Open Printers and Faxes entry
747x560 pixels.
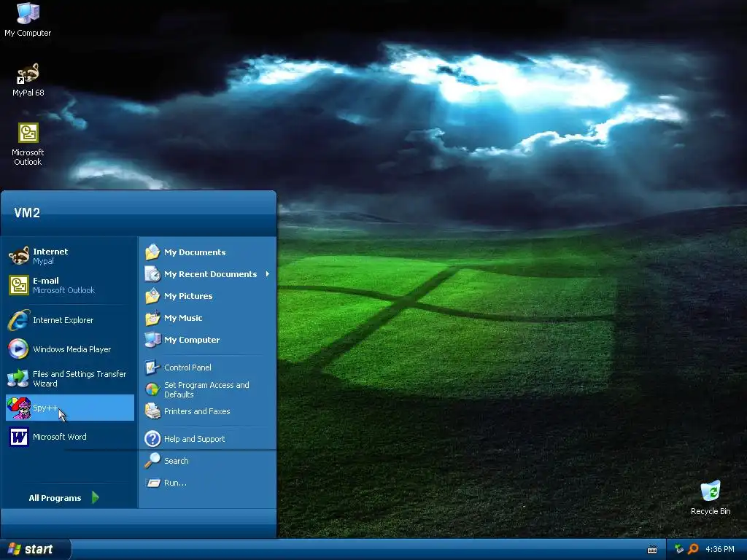click(x=208, y=411)
